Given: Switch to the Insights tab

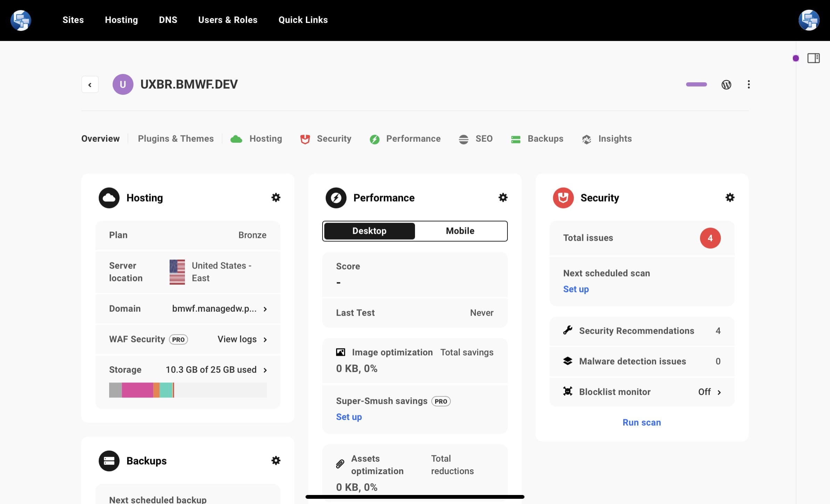Looking at the screenshot, I should point(607,139).
